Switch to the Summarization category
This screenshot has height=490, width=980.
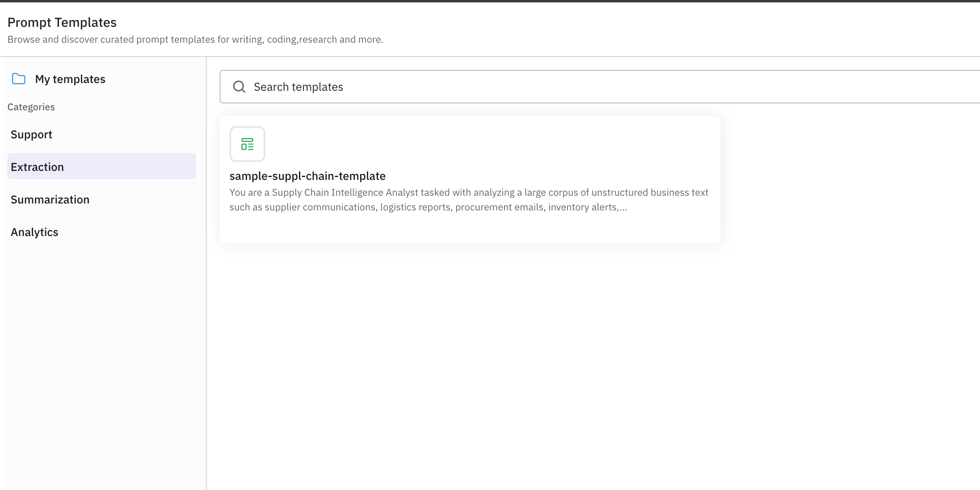click(x=50, y=199)
